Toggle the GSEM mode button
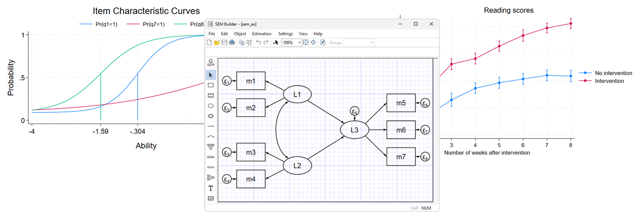644x212 pixels. (211, 63)
